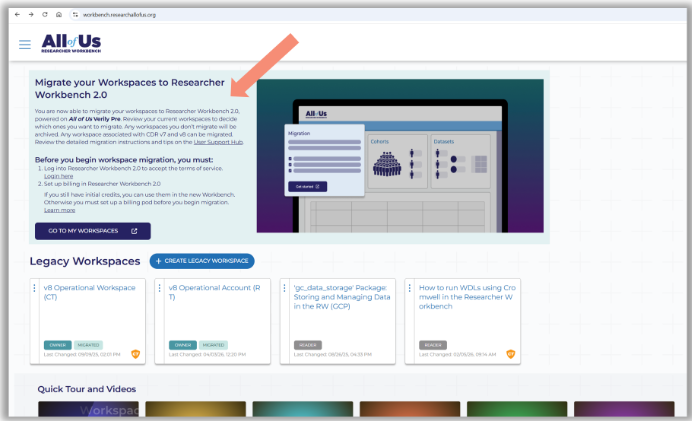Open the fourth orange Quick Tour video thumbnail
692x421 pixels.
coord(410,409)
